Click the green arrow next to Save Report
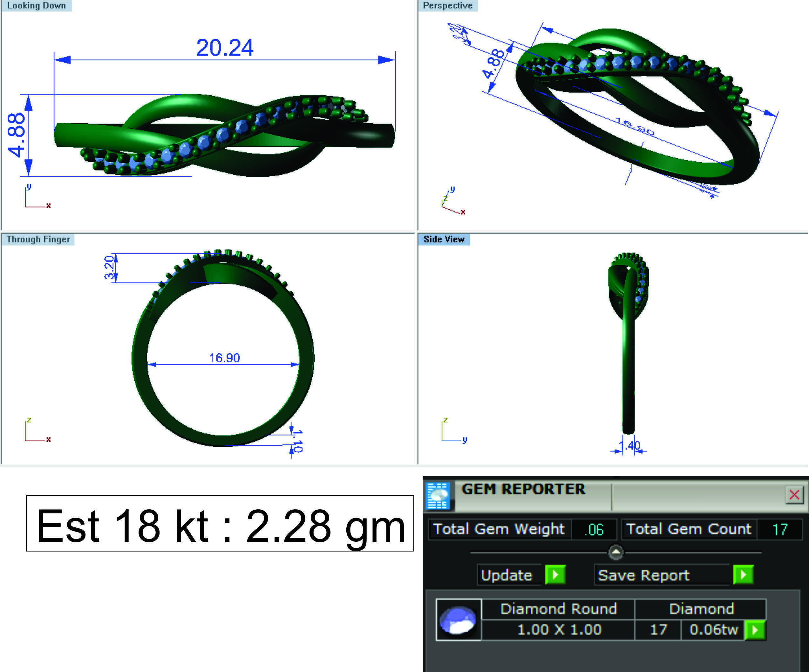 pyautogui.click(x=743, y=575)
